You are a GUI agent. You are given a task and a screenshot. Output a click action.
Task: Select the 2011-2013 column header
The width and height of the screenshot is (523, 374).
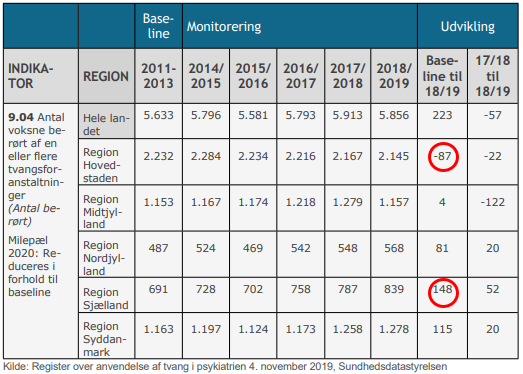point(158,76)
